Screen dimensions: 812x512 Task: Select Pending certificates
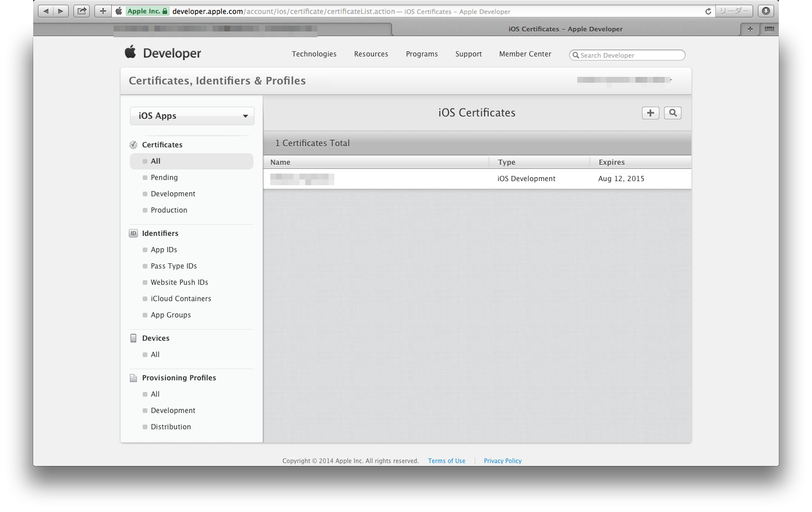click(x=164, y=178)
